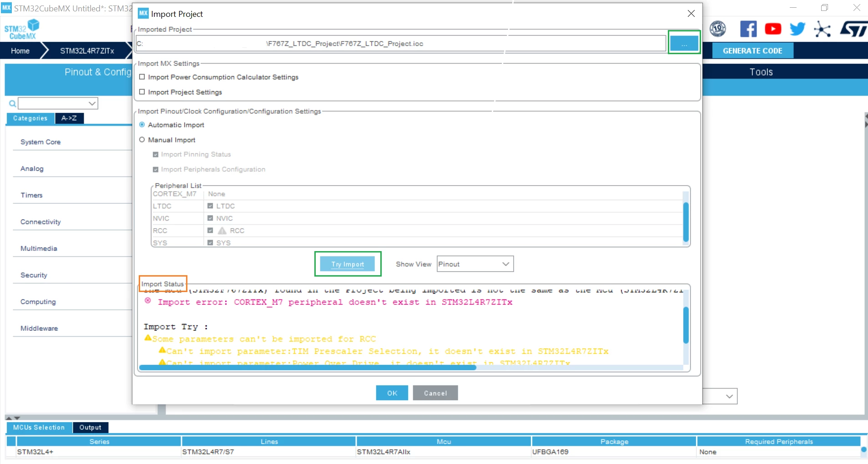
Task: Click the Import Status horizontal scrollbar
Action: [x=308, y=368]
